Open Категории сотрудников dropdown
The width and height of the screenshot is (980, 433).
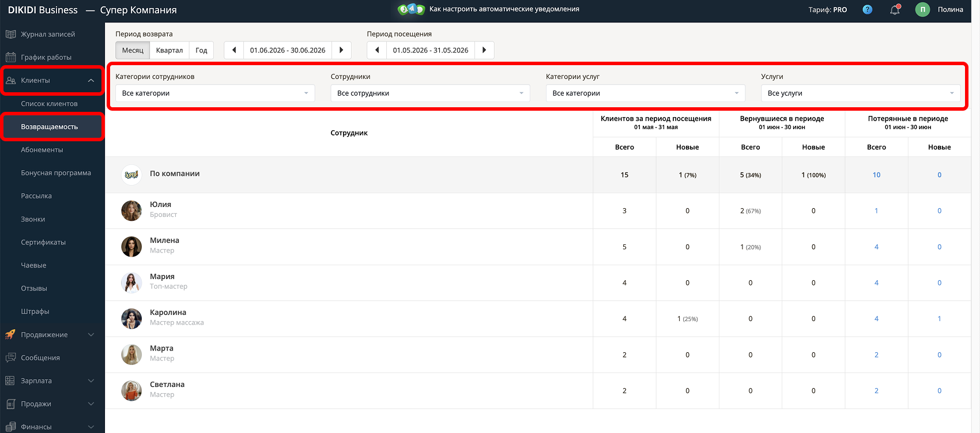pos(215,93)
